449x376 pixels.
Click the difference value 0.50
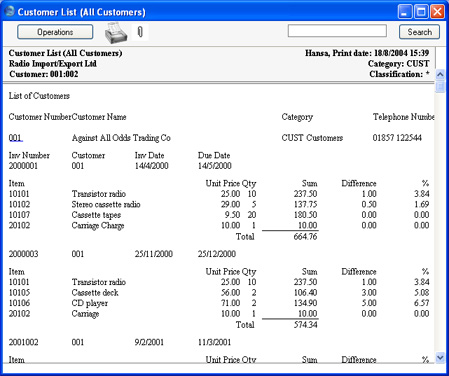pos(369,204)
